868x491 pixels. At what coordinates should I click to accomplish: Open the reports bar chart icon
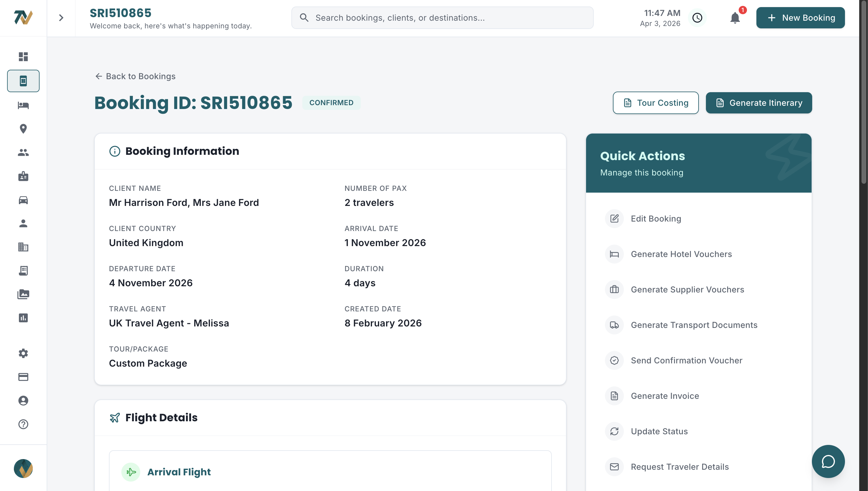pos(23,318)
